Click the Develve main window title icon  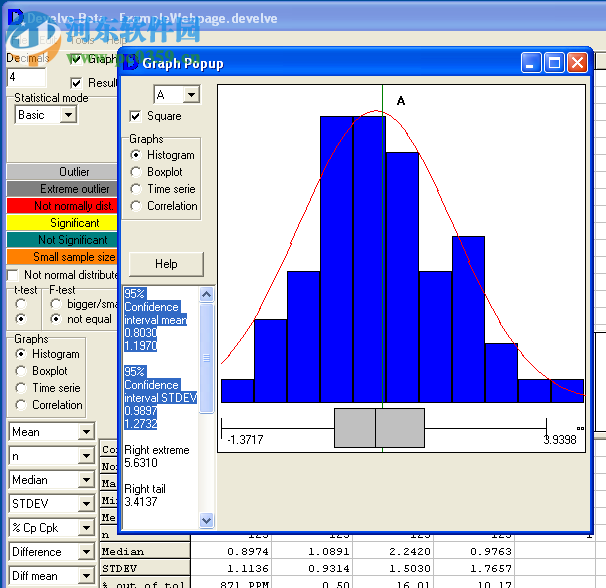pyautogui.click(x=16, y=17)
